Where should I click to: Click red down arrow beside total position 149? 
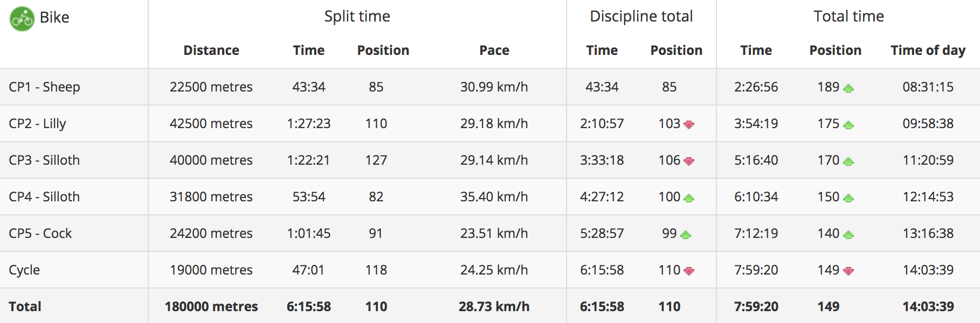[x=848, y=271]
